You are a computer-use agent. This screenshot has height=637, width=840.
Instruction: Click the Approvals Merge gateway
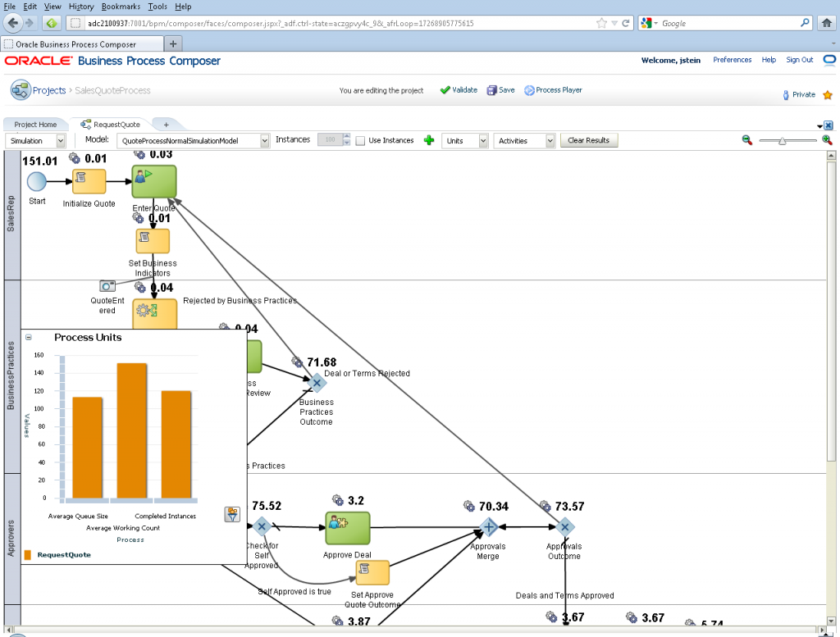(x=488, y=526)
